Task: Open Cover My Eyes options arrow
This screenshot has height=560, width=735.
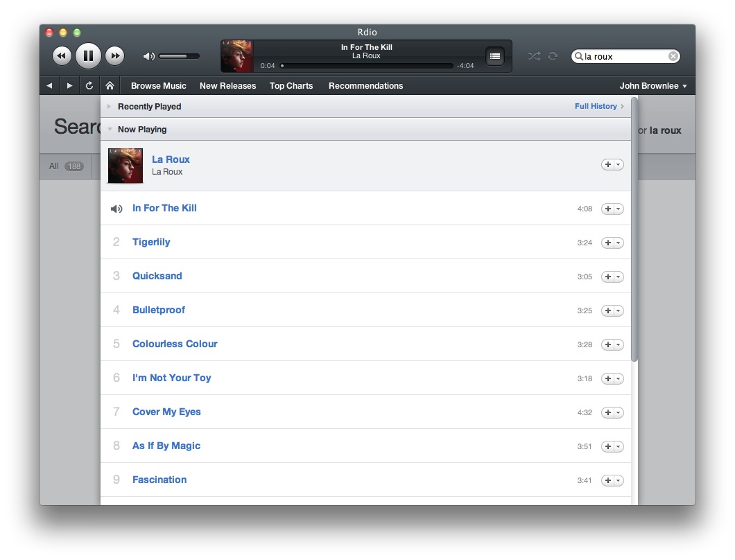Action: coord(619,413)
